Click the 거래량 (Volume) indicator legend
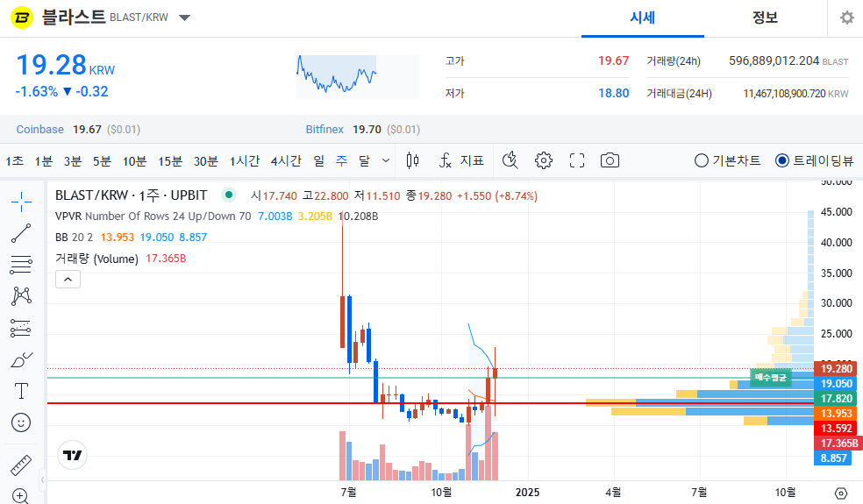 tap(96, 259)
